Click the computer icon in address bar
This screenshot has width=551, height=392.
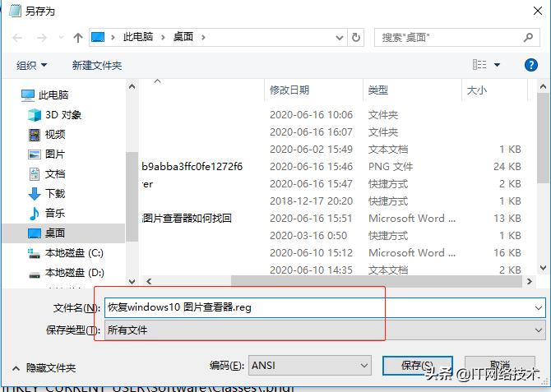click(x=98, y=37)
